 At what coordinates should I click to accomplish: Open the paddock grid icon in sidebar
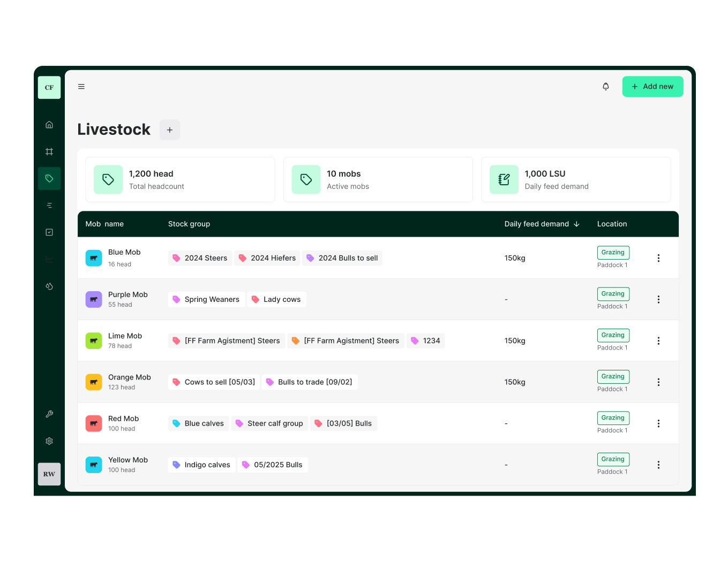49,151
